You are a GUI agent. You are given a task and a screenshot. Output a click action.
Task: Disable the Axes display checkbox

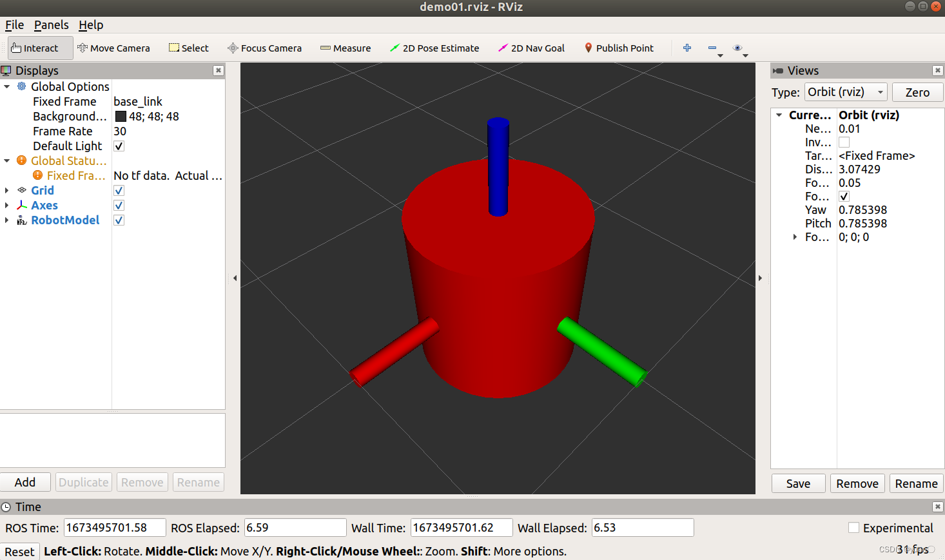(119, 206)
